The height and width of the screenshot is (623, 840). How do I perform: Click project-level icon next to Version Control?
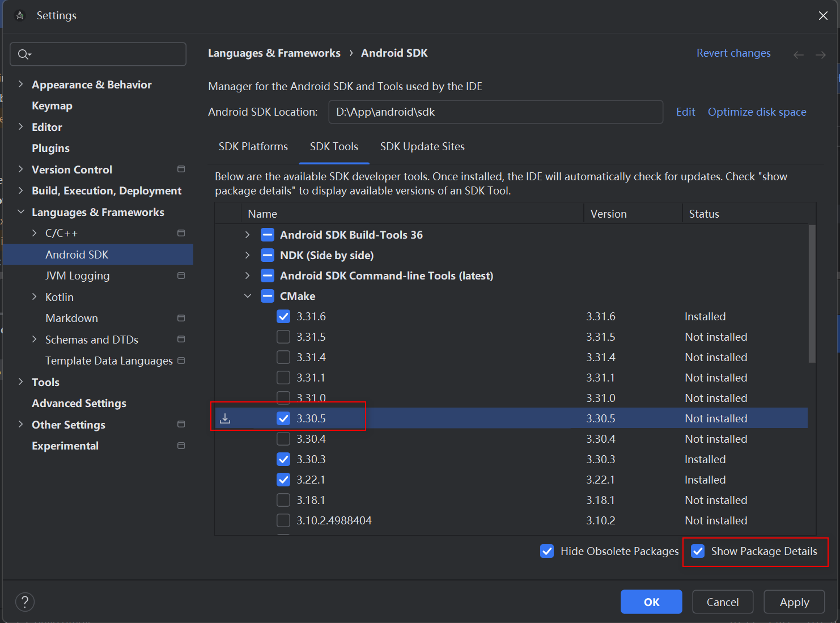click(x=181, y=169)
